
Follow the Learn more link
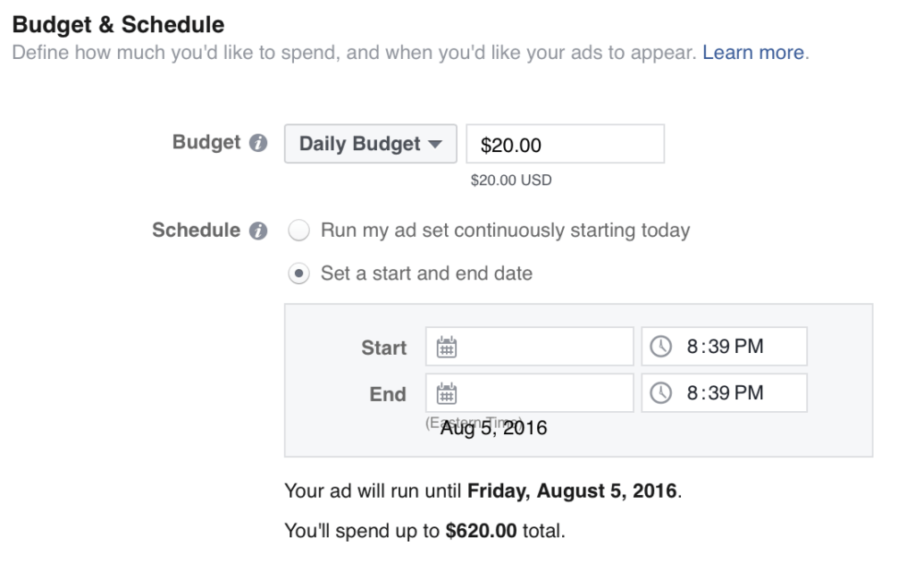point(753,53)
